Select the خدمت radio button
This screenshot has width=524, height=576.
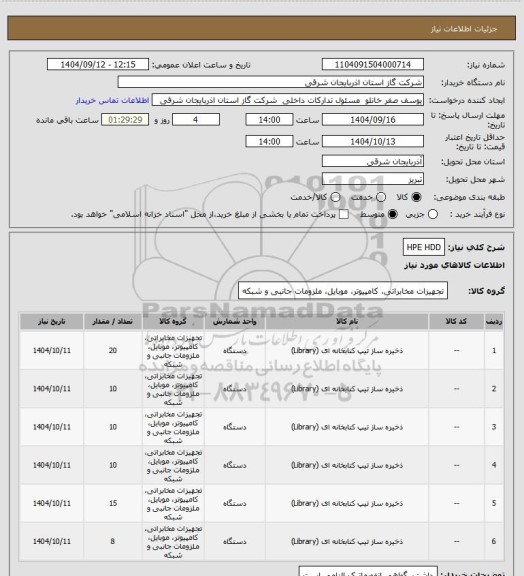(381, 197)
